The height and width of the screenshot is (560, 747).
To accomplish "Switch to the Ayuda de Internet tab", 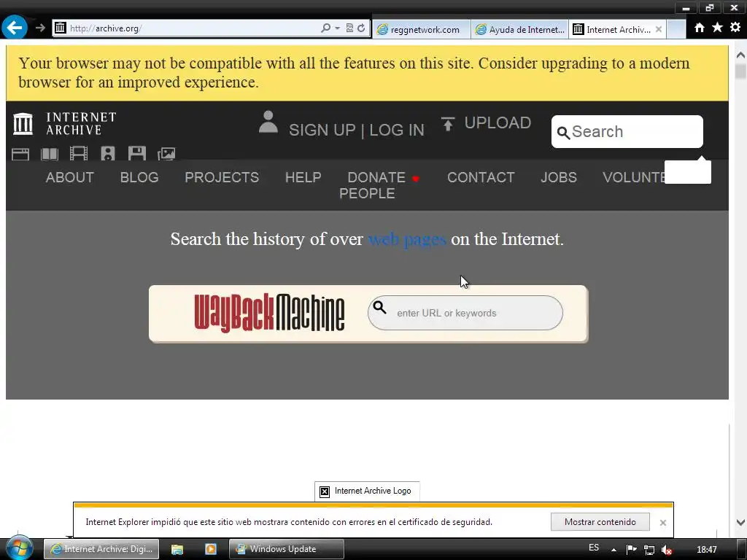I will click(x=519, y=29).
